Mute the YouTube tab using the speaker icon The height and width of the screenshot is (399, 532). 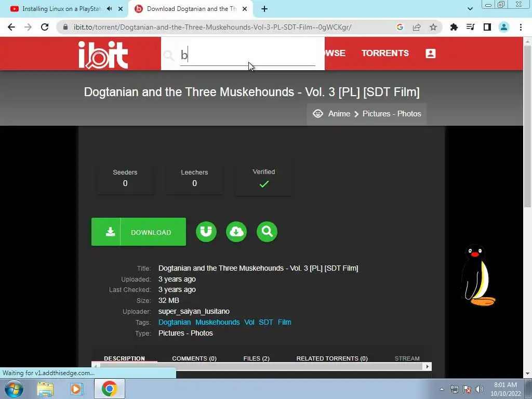[109, 9]
